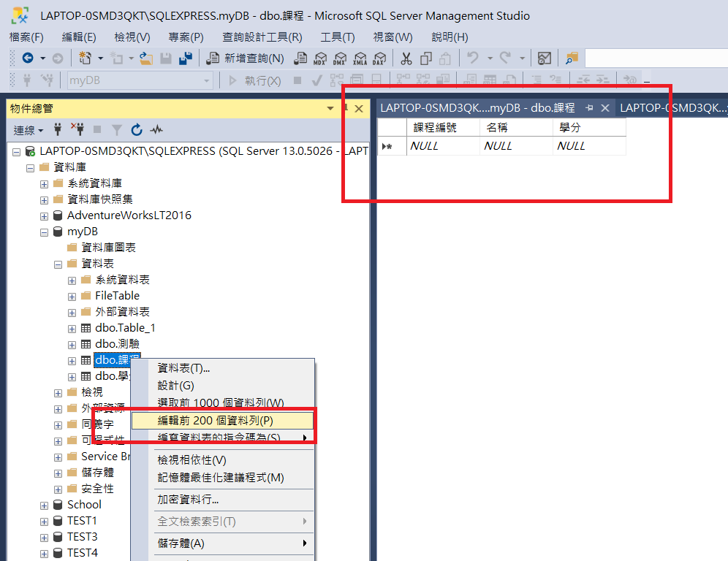
Task: Open the 檔案(F) menu
Action: tap(26, 37)
